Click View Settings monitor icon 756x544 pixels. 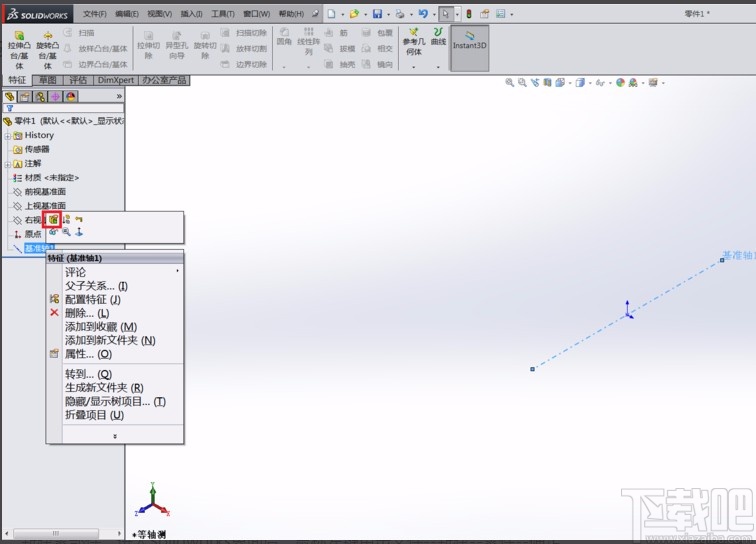[653, 83]
